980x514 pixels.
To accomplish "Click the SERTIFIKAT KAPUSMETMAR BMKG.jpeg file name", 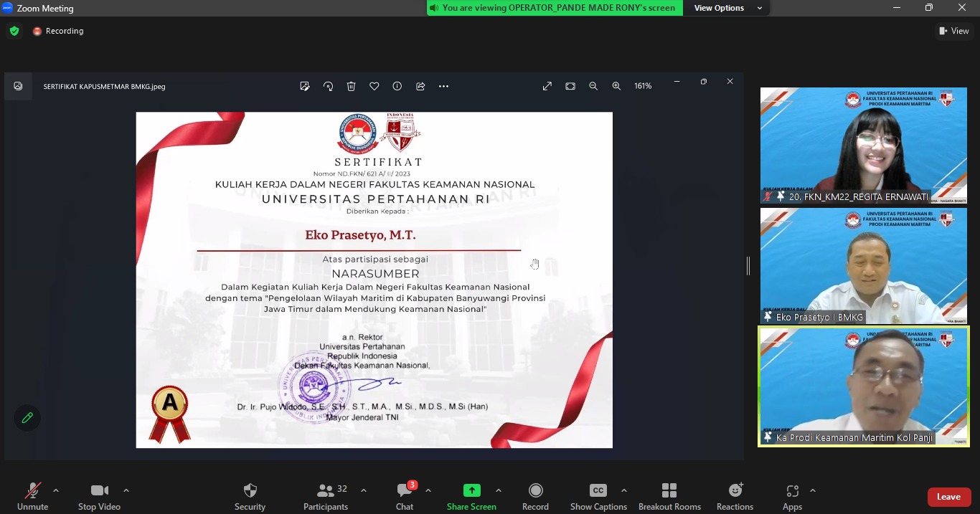I will (104, 87).
